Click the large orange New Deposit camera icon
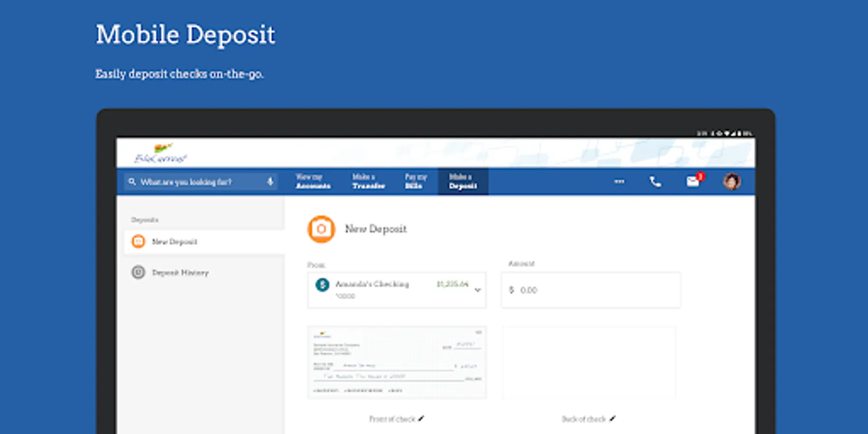 point(321,229)
